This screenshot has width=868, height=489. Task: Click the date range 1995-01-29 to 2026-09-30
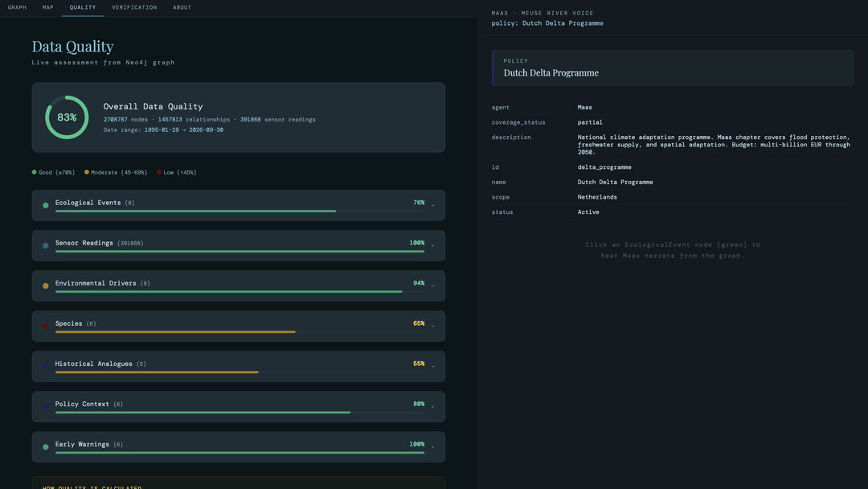(184, 130)
